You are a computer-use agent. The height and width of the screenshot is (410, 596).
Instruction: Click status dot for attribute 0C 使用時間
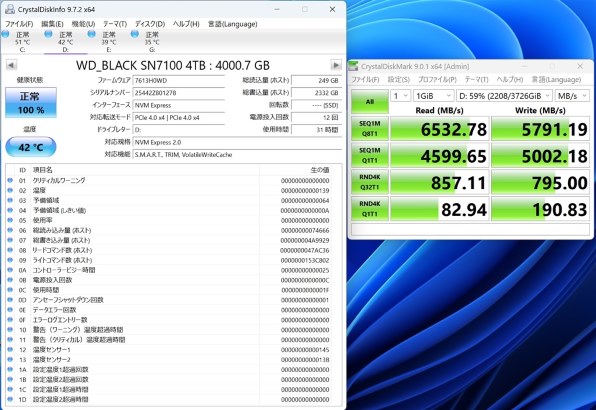point(10,290)
